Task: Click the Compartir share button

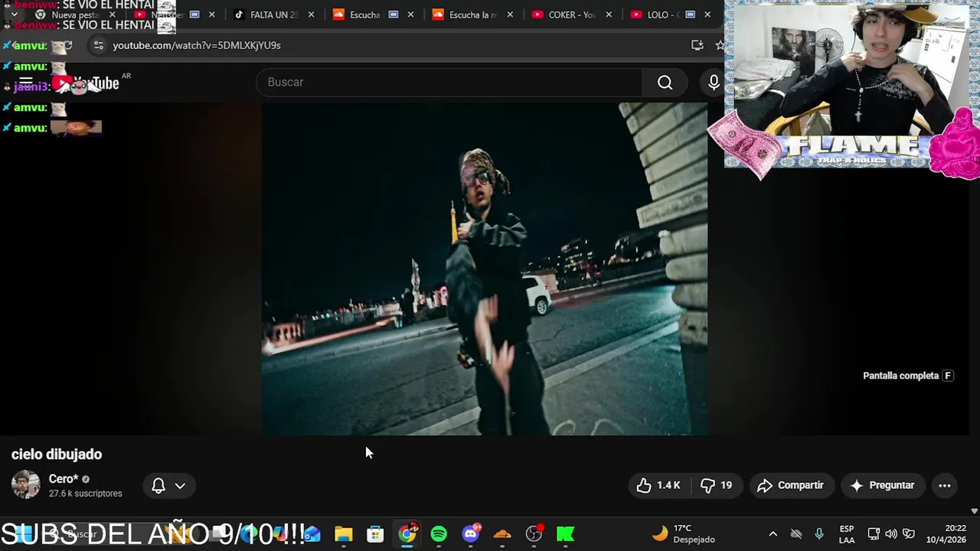Action: [x=790, y=485]
